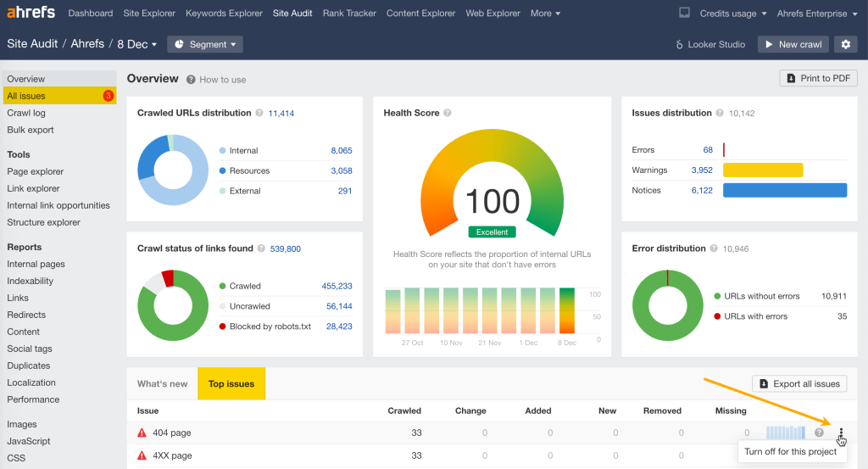
Task: Expand the Segment dropdown
Action: pyautogui.click(x=205, y=44)
